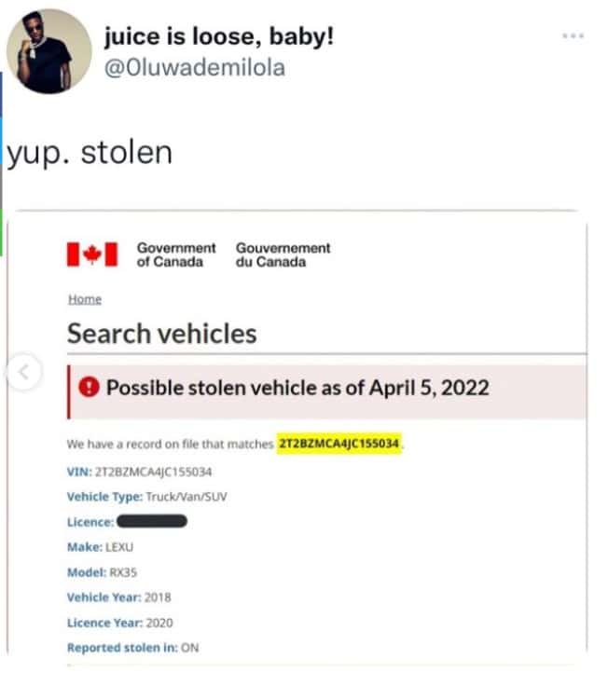Click the blacked-out Licence value
Viewport: 608px width, 700px height.
point(153,522)
